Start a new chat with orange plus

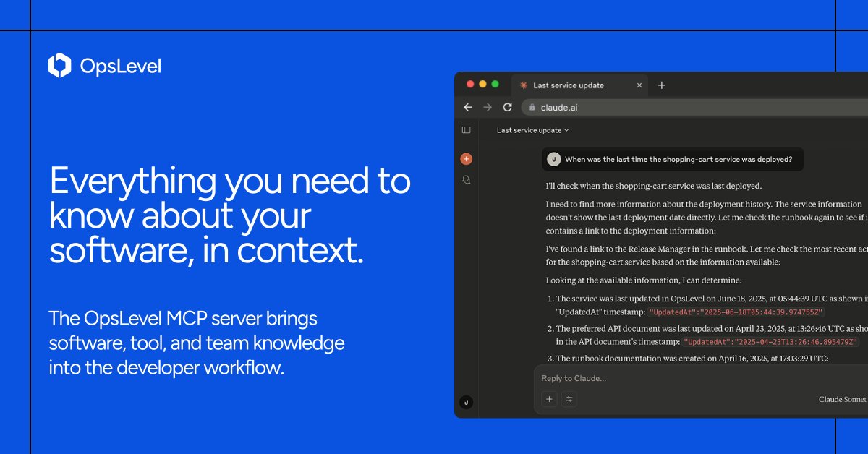pos(467,158)
